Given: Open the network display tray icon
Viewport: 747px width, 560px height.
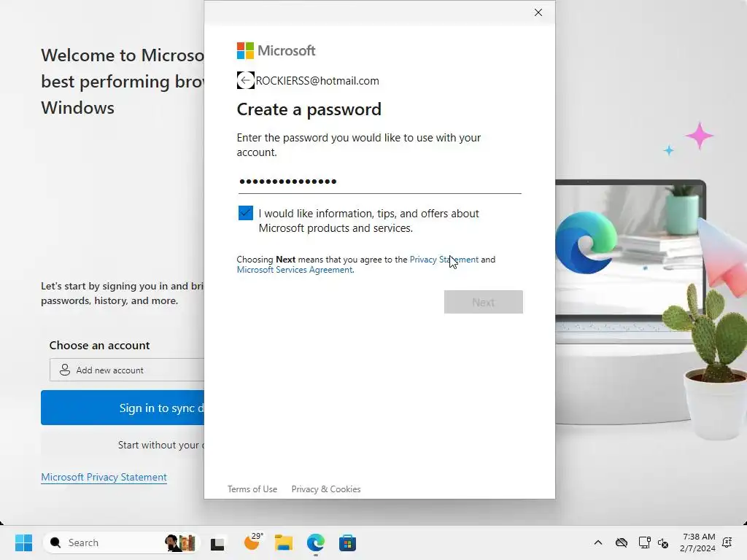Looking at the screenshot, I should 644,542.
